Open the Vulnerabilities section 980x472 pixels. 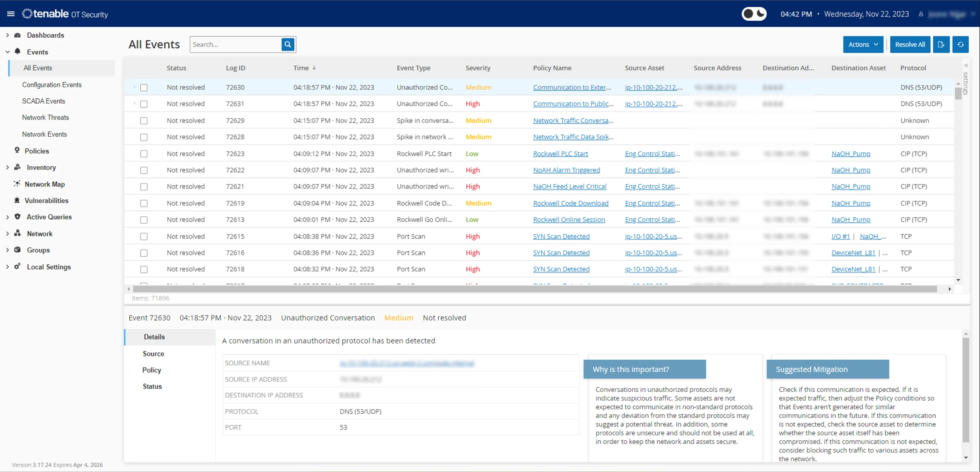(x=47, y=200)
